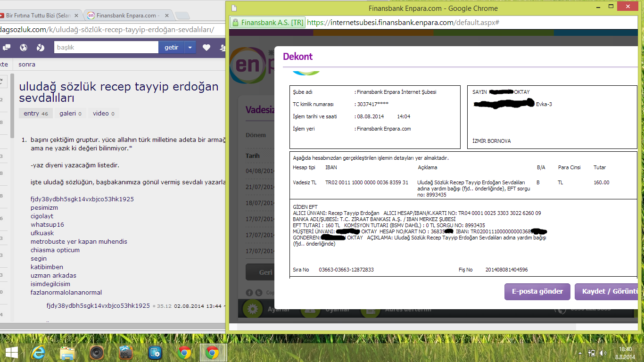Open the speaker app icon on the taskbar
This screenshot has height=362, width=644.
(x=96, y=352)
